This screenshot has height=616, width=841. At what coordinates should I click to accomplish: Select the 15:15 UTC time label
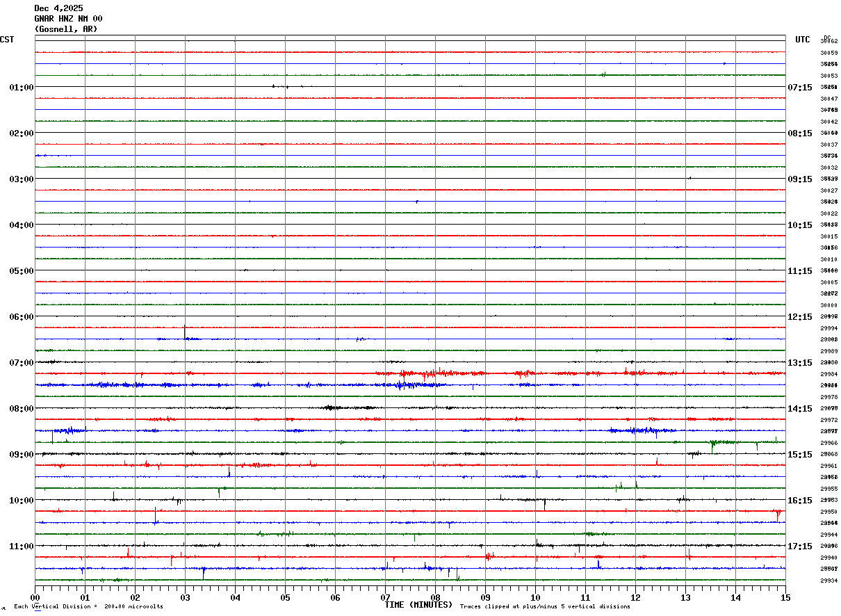800,455
